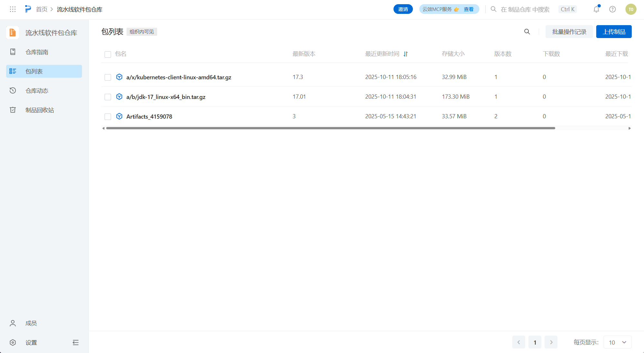Select the jdk-17_linux-x64_bin.tar.gz row checkbox
This screenshot has width=644, height=353.
point(108,97)
